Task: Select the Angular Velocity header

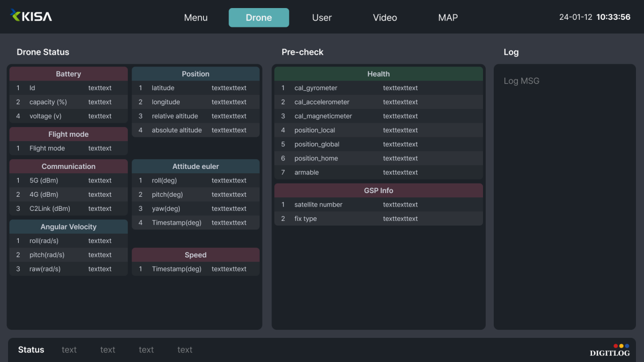Action: (68, 227)
